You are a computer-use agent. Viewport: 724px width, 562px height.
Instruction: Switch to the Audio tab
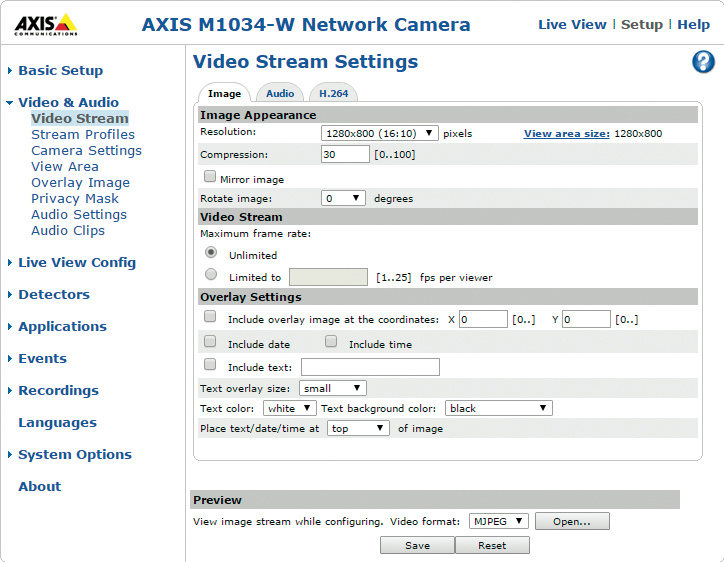coord(280,93)
